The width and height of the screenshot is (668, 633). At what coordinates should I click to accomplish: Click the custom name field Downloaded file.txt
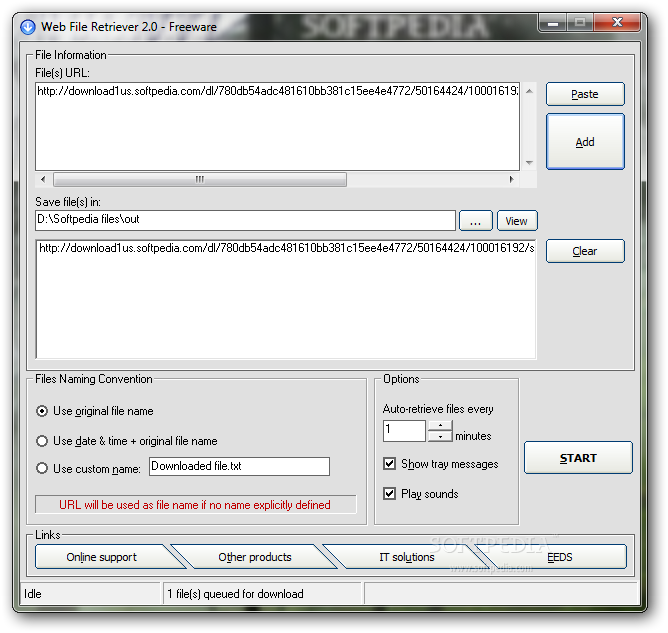(x=239, y=466)
